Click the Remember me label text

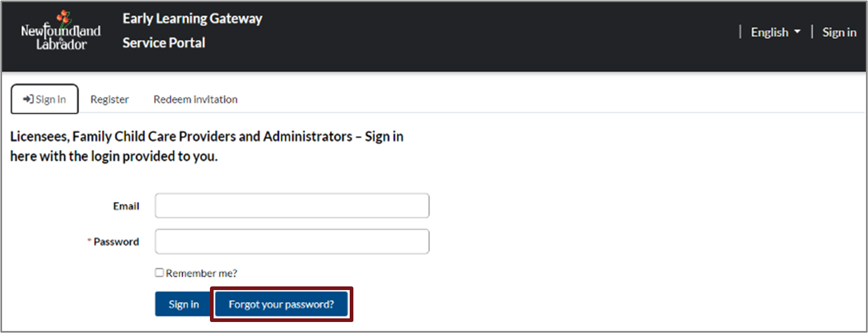click(202, 273)
